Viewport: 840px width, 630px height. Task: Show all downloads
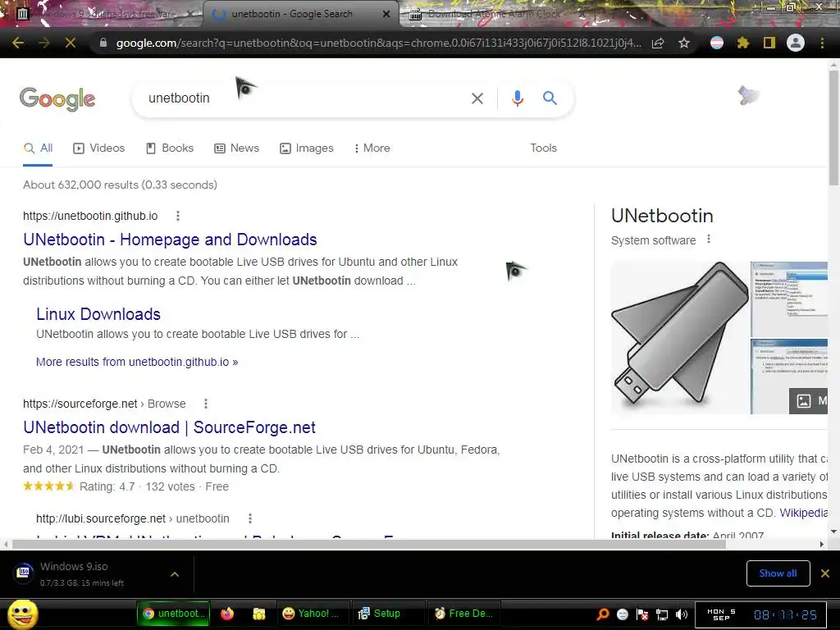pyautogui.click(x=778, y=573)
